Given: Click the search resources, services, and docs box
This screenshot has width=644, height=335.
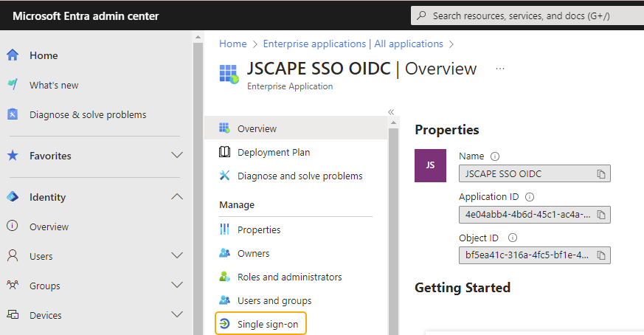Looking at the screenshot, I should pyautogui.click(x=527, y=15).
